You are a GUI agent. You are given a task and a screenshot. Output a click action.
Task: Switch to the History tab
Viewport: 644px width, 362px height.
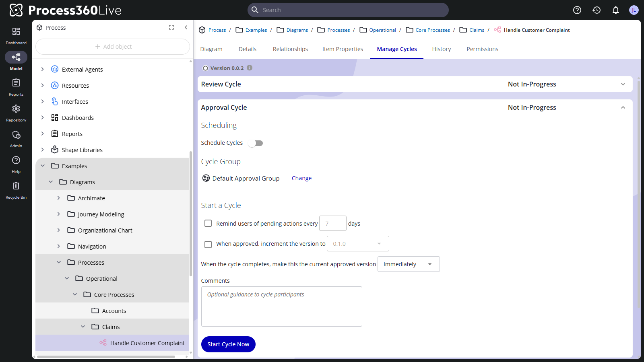[x=442, y=49]
